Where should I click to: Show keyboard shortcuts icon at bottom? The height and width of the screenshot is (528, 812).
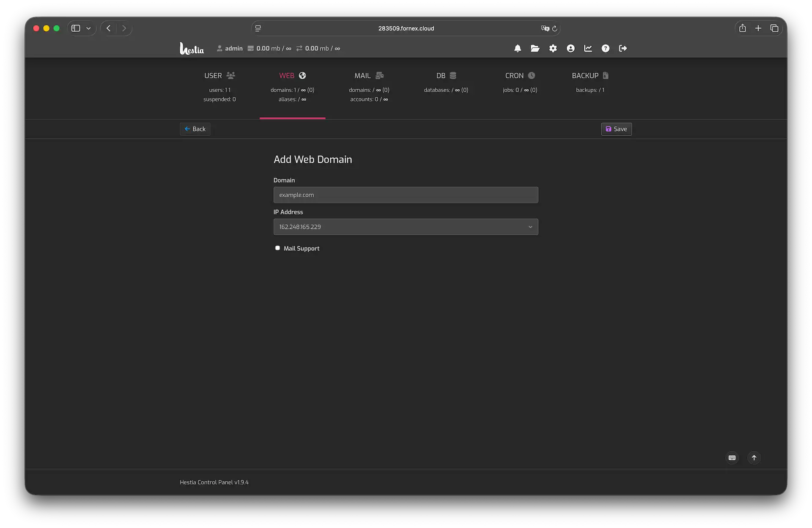(x=732, y=458)
